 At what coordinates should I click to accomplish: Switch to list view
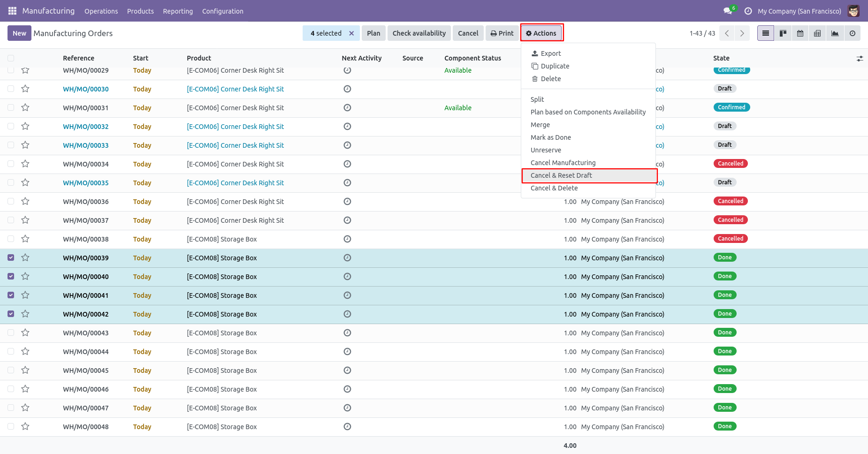click(766, 33)
